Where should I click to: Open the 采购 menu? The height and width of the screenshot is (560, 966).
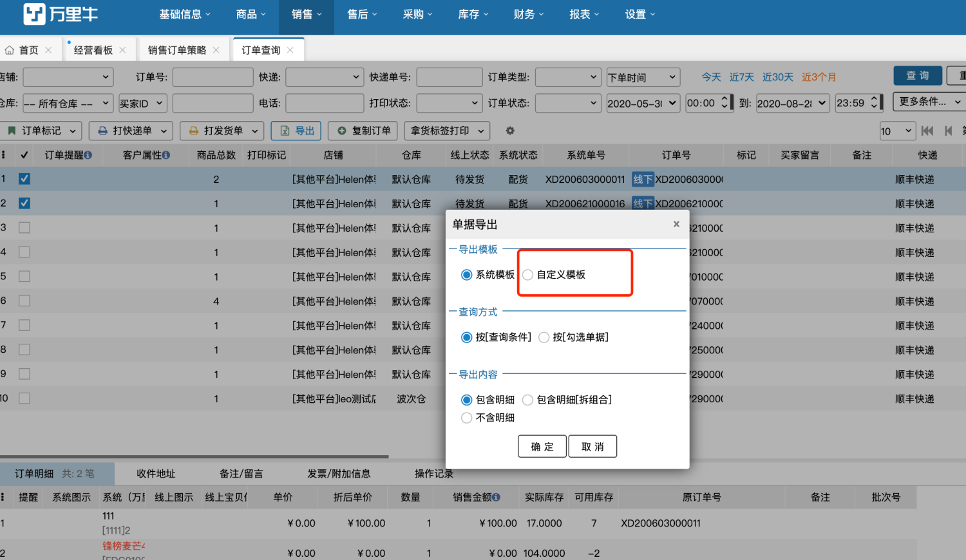click(417, 14)
